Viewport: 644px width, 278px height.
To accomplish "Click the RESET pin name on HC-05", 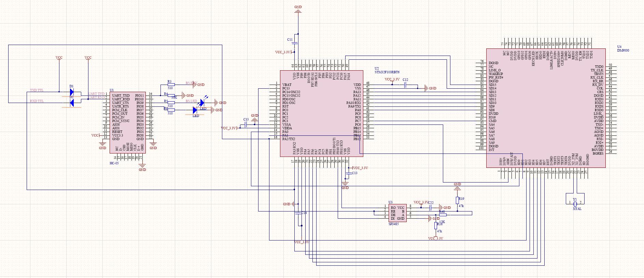I will (x=117, y=132).
